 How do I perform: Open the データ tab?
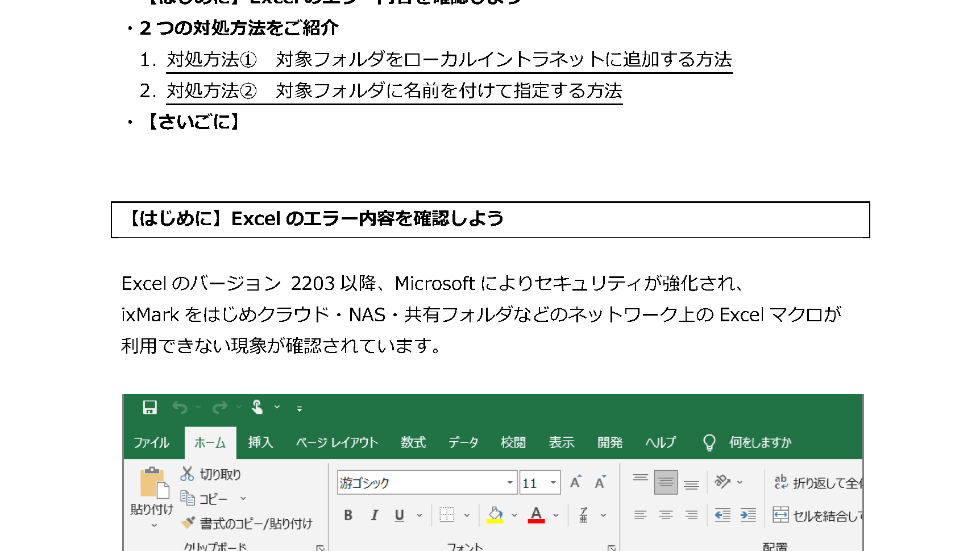click(463, 442)
